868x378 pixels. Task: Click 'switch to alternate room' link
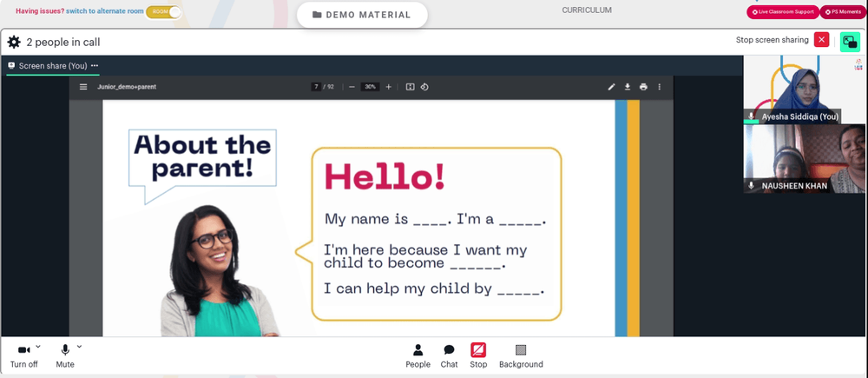[x=105, y=11]
